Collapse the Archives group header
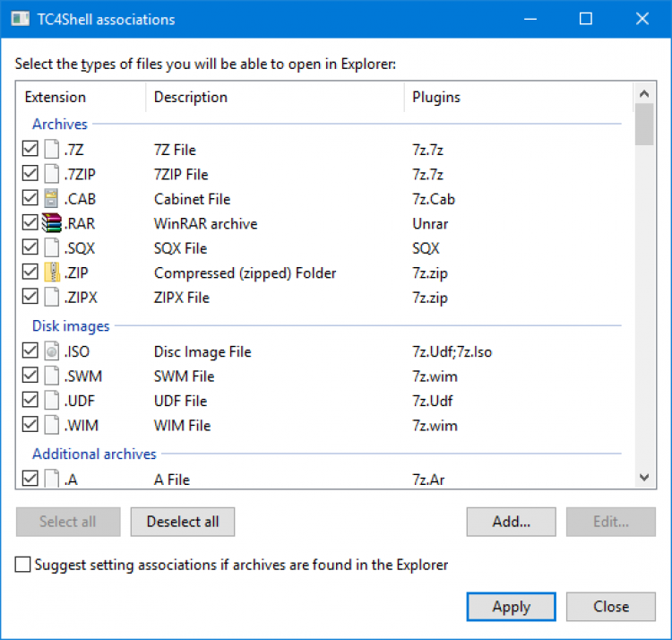 pyautogui.click(x=60, y=125)
